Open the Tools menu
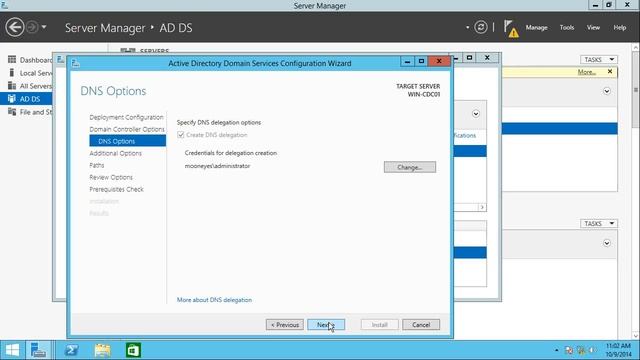Image resolution: width=640 pixels, height=360 pixels. tap(567, 27)
